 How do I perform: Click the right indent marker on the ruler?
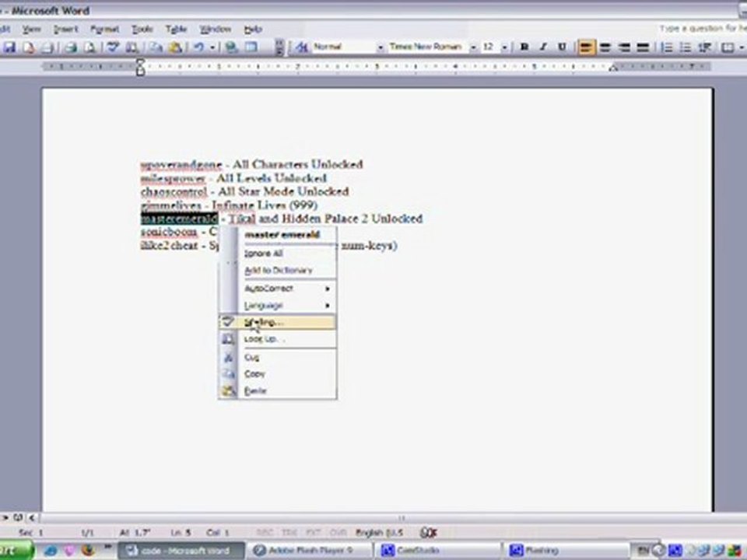click(614, 68)
